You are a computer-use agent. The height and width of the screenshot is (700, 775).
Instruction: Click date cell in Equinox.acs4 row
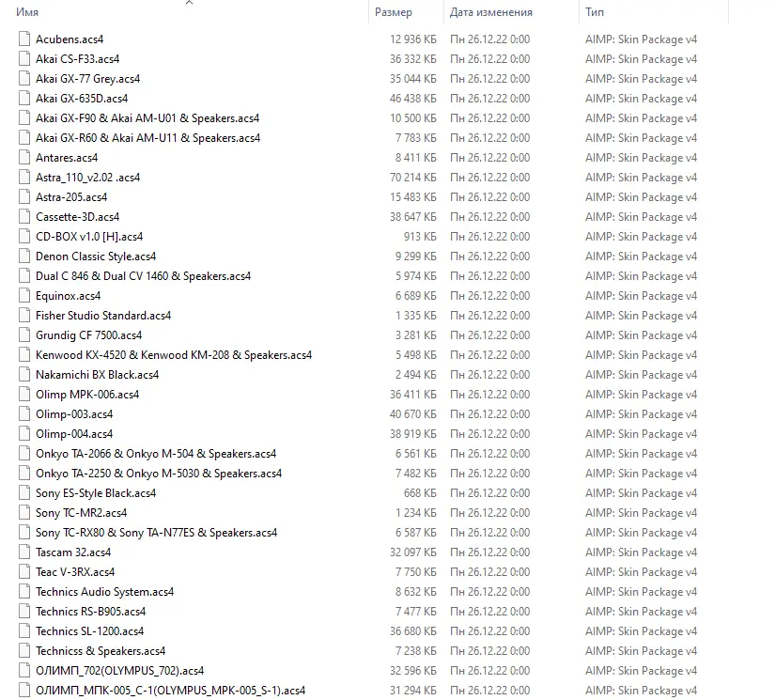pyautogui.click(x=489, y=296)
